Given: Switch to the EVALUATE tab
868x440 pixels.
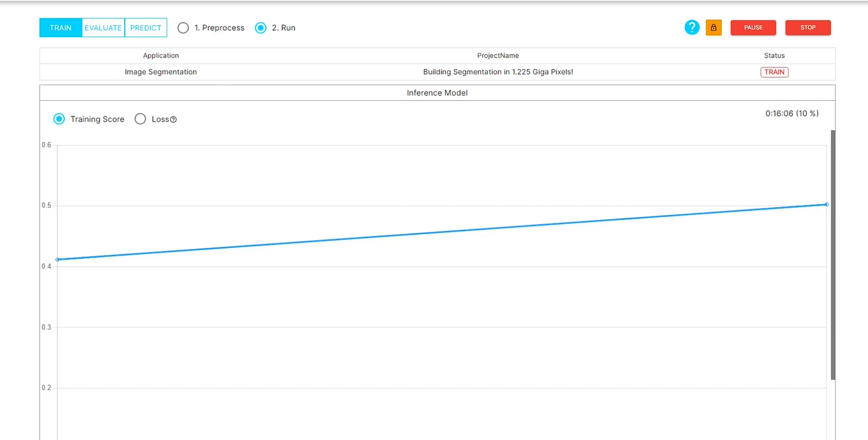Looking at the screenshot, I should click(103, 28).
